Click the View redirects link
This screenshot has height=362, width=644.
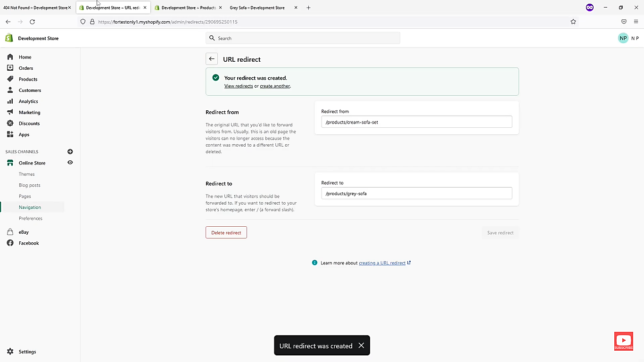click(x=239, y=86)
